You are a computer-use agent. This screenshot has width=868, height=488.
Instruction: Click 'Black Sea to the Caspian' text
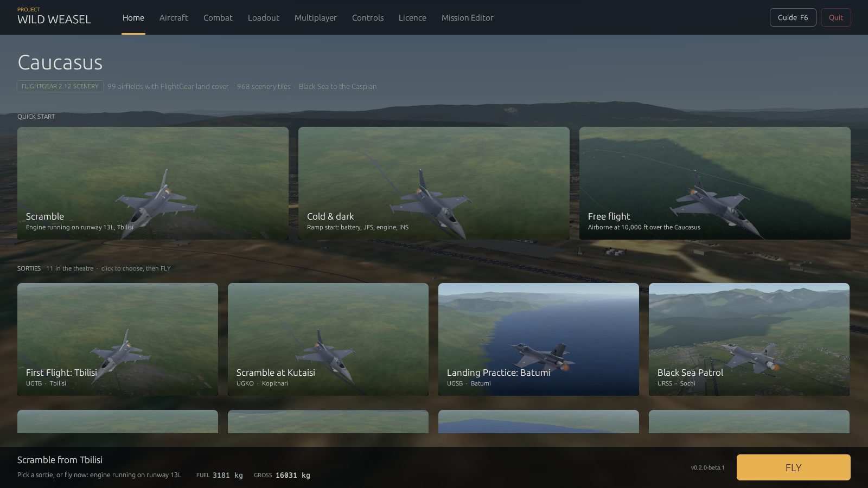[x=337, y=86]
